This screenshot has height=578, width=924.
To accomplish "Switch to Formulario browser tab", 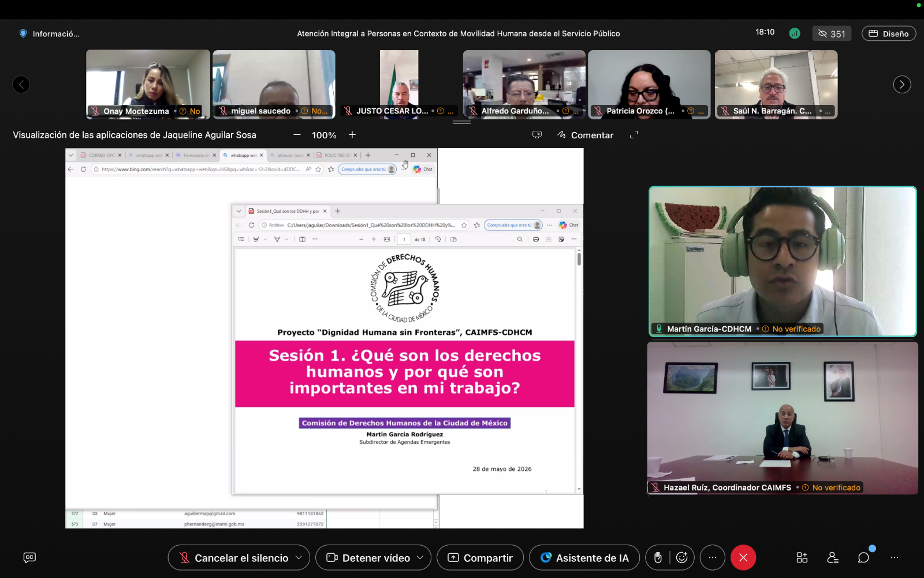I will (196, 155).
